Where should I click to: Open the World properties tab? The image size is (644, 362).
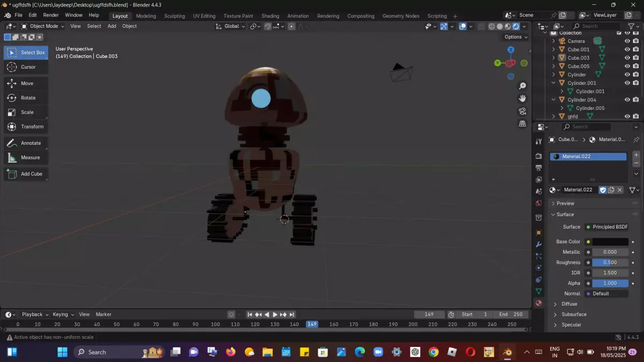(539, 203)
